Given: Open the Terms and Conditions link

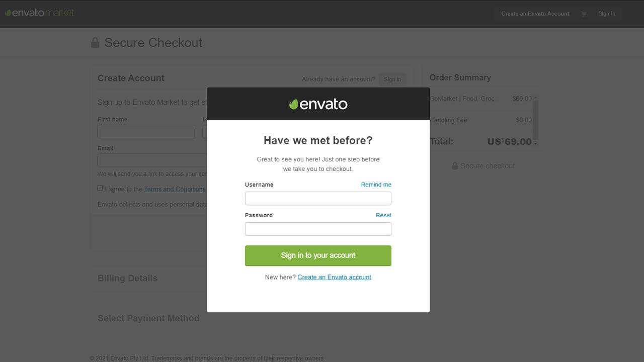Looking at the screenshot, I should coord(175,189).
